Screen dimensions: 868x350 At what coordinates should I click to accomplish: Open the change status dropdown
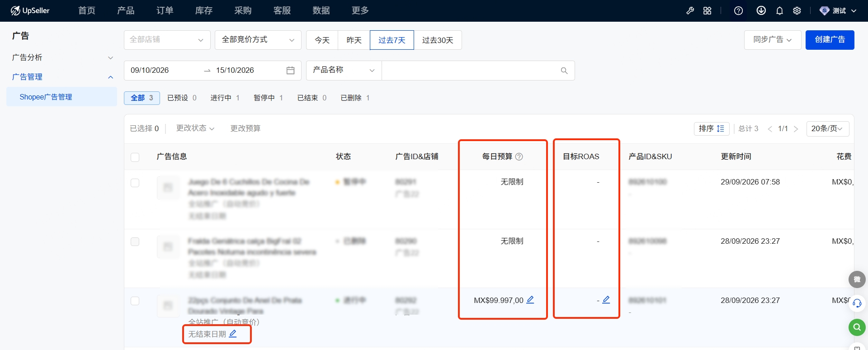195,128
